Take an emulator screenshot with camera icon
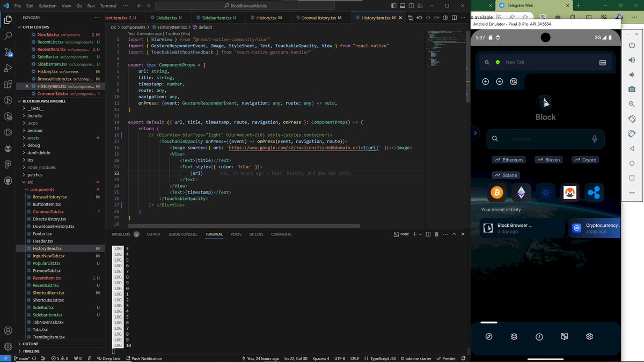 coord(632,89)
